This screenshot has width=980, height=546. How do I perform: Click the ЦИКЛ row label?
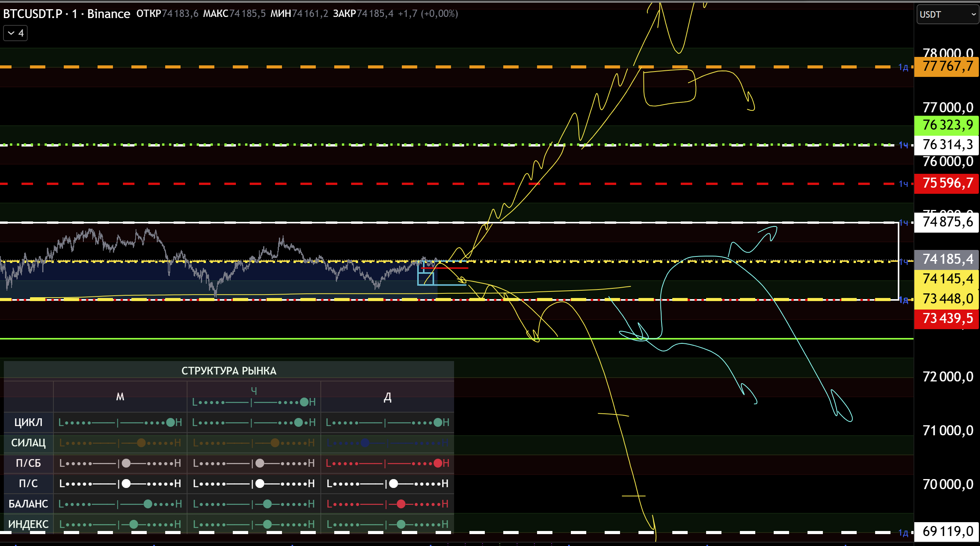click(28, 423)
